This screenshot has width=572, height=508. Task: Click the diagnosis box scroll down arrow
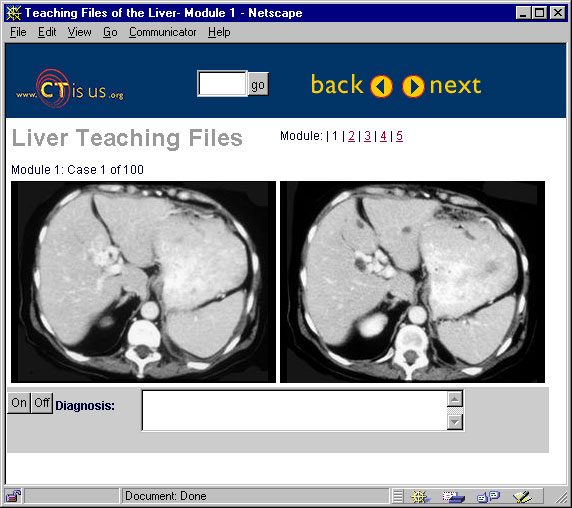[455, 422]
